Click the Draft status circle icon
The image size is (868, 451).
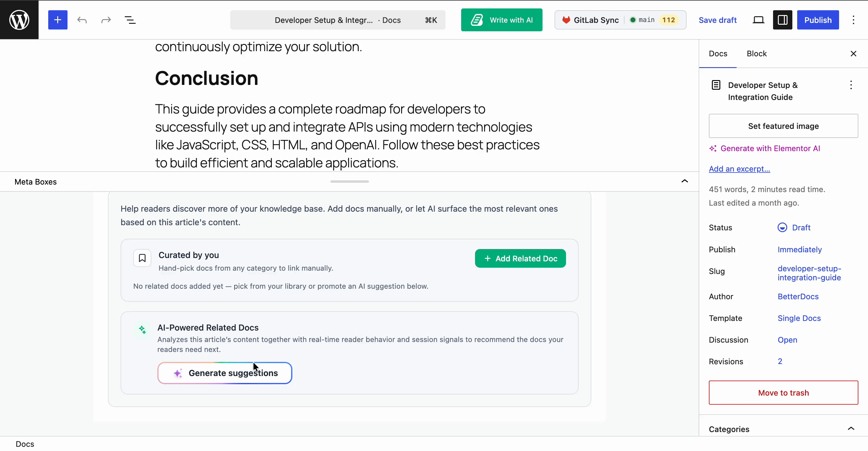tap(782, 228)
